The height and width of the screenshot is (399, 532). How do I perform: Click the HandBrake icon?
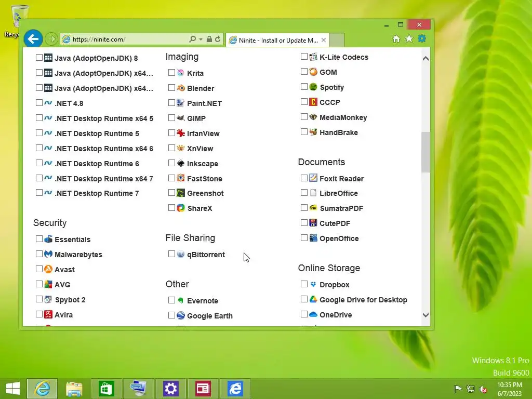[313, 132]
